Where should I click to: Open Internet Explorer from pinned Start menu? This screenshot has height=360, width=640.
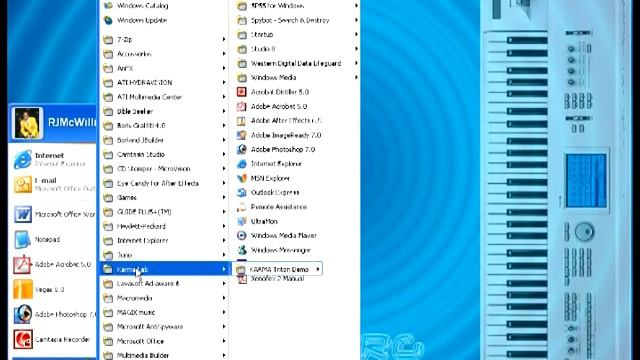point(53,159)
